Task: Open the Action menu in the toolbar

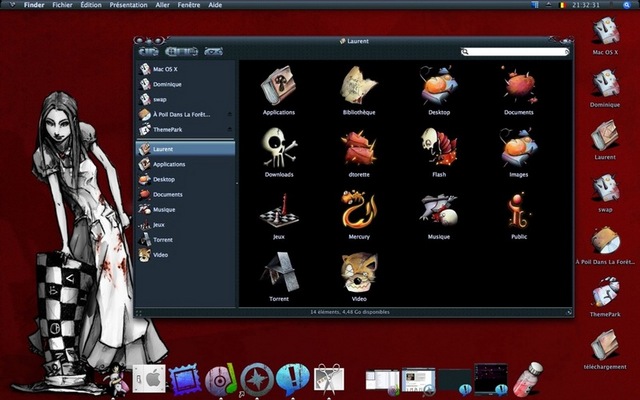Action: (213, 51)
